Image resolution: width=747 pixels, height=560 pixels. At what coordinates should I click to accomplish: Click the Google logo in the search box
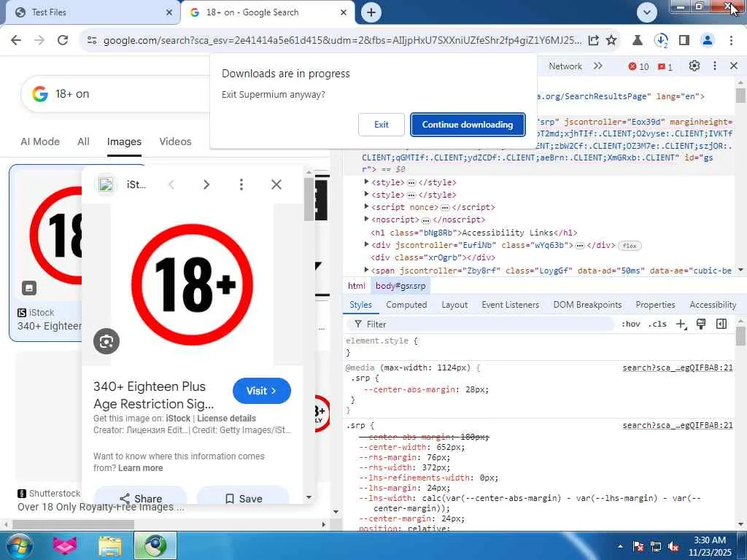(40, 94)
